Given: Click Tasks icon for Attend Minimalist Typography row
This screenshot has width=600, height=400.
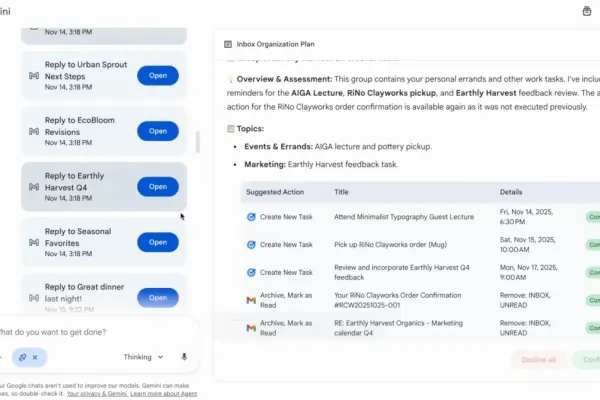Looking at the screenshot, I should (x=251, y=217).
